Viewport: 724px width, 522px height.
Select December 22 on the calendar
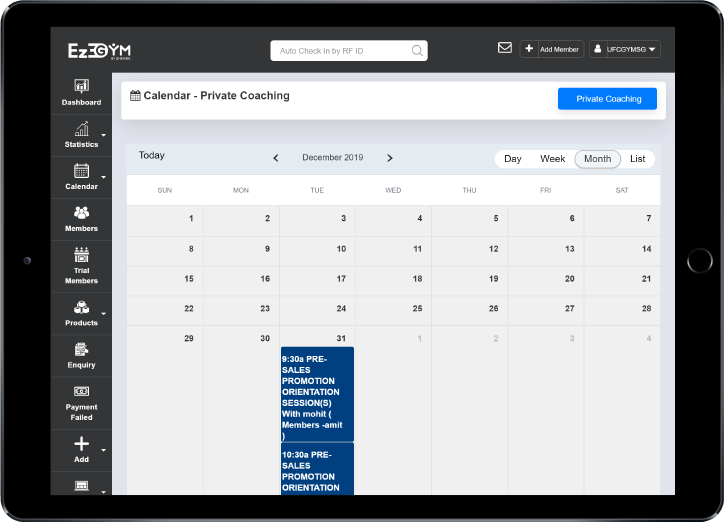click(189, 308)
